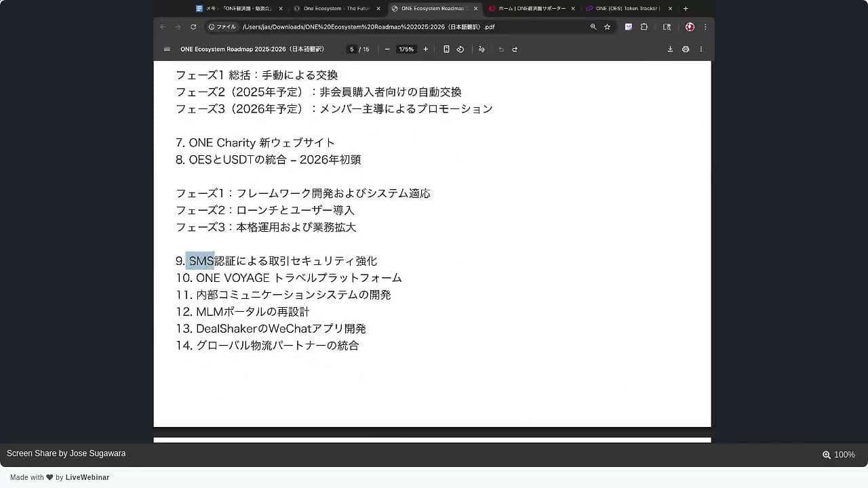Close the ONE (OES) Token Tracker tab
The image size is (868, 488).
(x=671, y=9)
